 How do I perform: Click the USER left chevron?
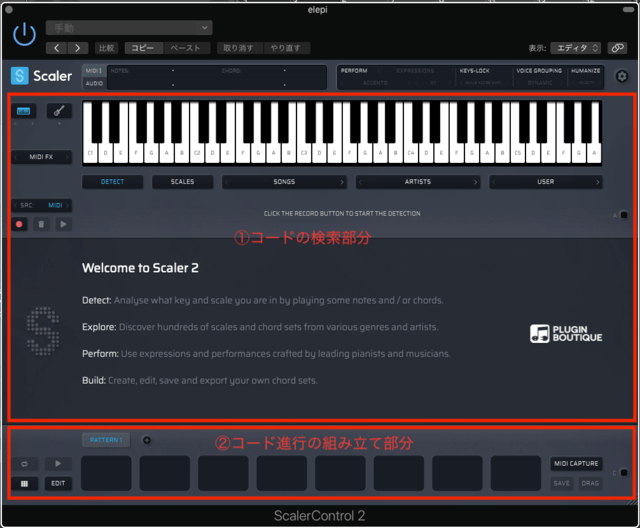coord(493,182)
